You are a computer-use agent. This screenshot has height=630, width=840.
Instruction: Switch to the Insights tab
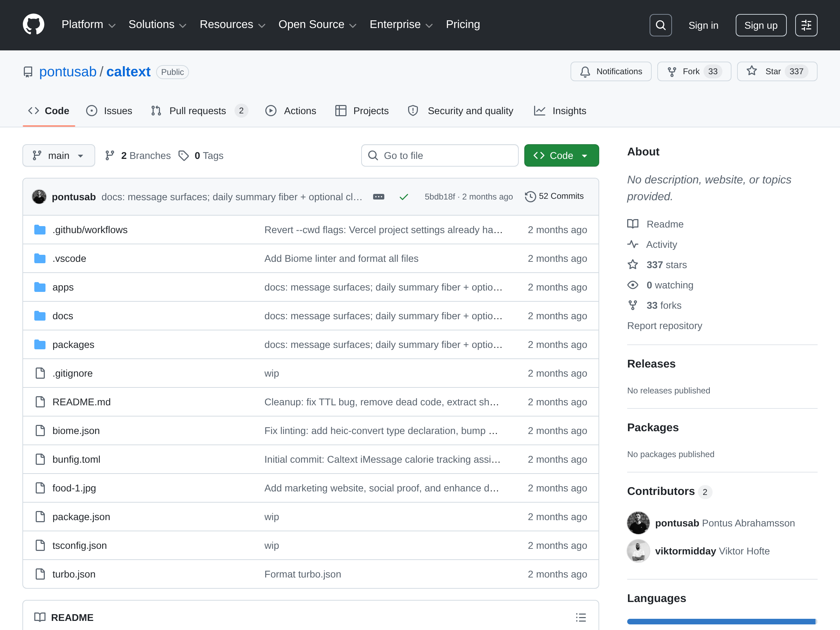click(560, 111)
